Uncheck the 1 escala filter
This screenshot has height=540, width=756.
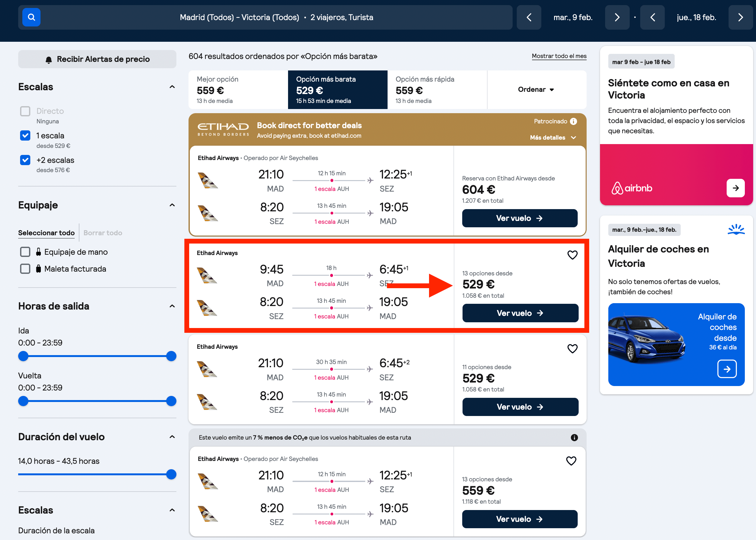click(25, 136)
